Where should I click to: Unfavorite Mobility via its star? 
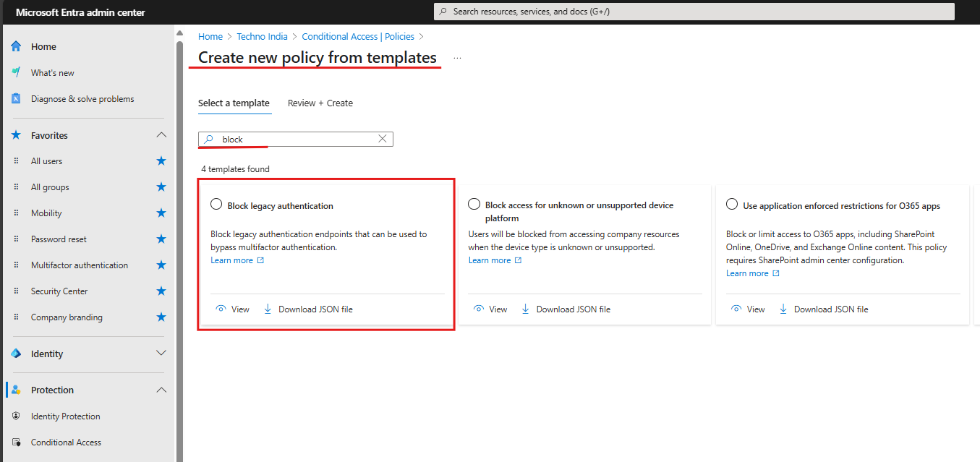pos(161,213)
